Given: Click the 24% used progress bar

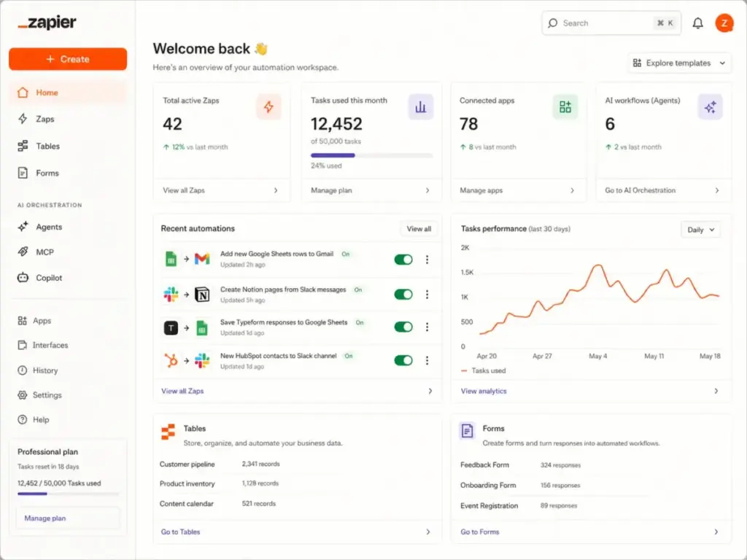Looking at the screenshot, I should 371,155.
